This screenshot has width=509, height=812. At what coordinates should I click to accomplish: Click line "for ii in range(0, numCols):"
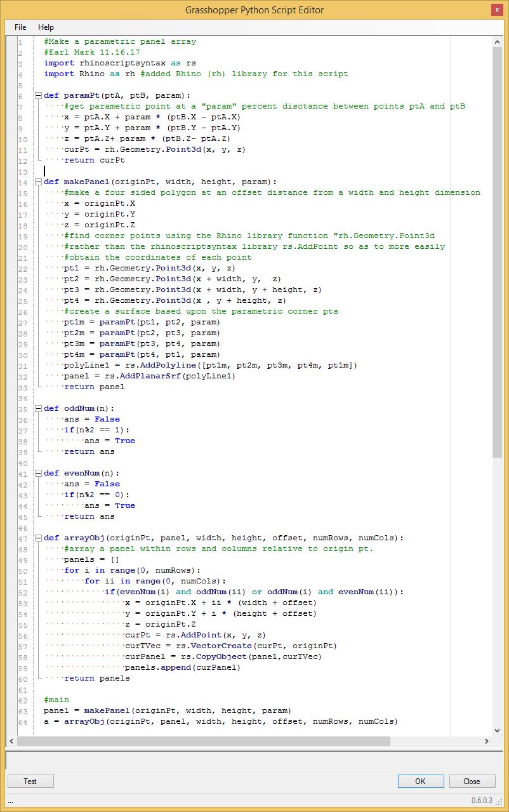(155, 581)
